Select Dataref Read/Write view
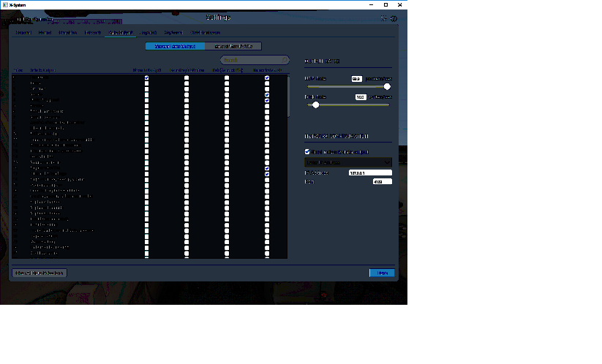602x364 pixels. pos(233,46)
